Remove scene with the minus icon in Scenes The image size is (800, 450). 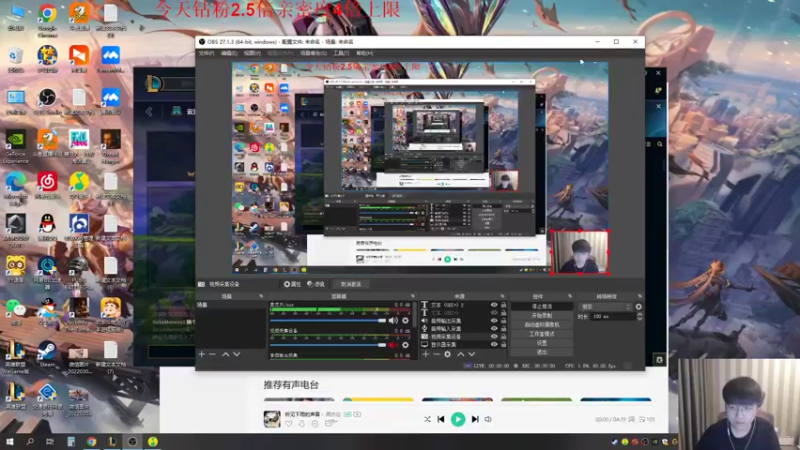[x=212, y=354]
